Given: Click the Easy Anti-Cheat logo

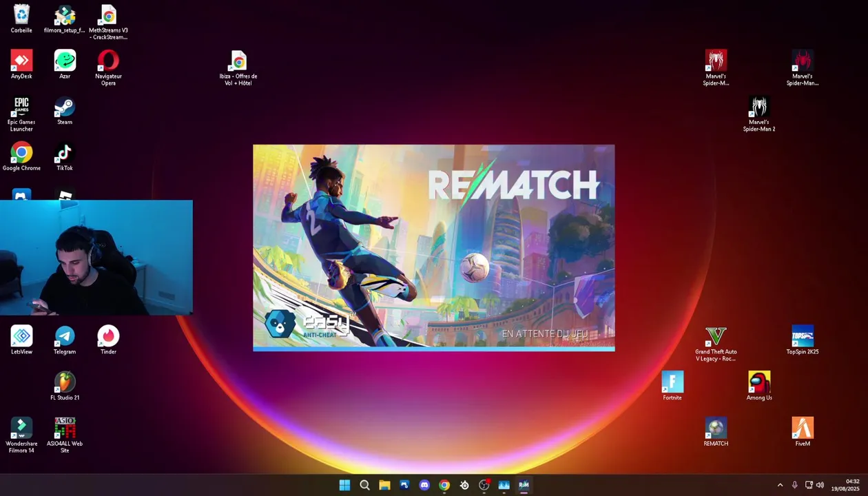Looking at the screenshot, I should pyautogui.click(x=308, y=323).
